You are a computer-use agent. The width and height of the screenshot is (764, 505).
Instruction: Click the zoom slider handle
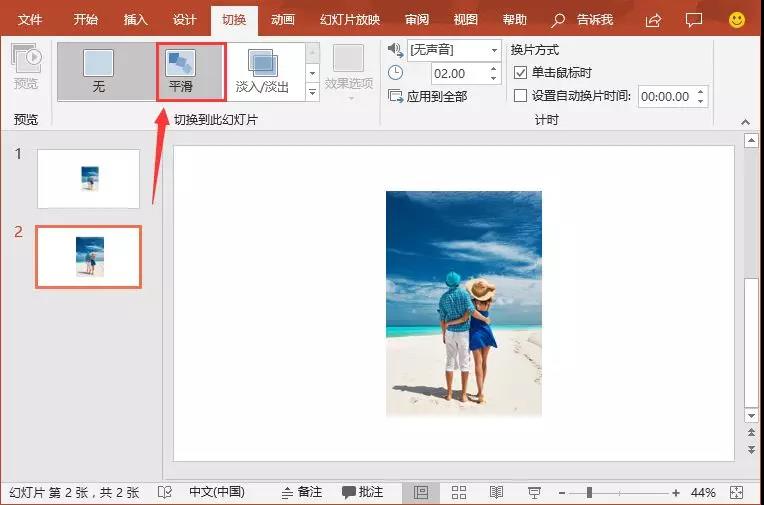point(589,493)
